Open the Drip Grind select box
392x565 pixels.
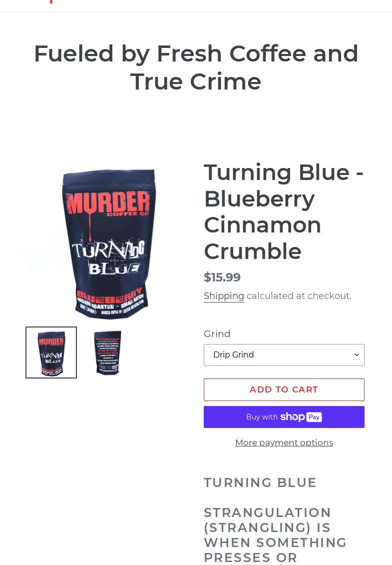click(284, 355)
